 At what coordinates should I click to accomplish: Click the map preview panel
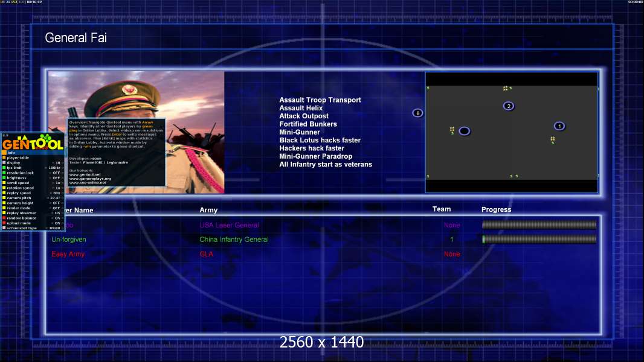511,132
